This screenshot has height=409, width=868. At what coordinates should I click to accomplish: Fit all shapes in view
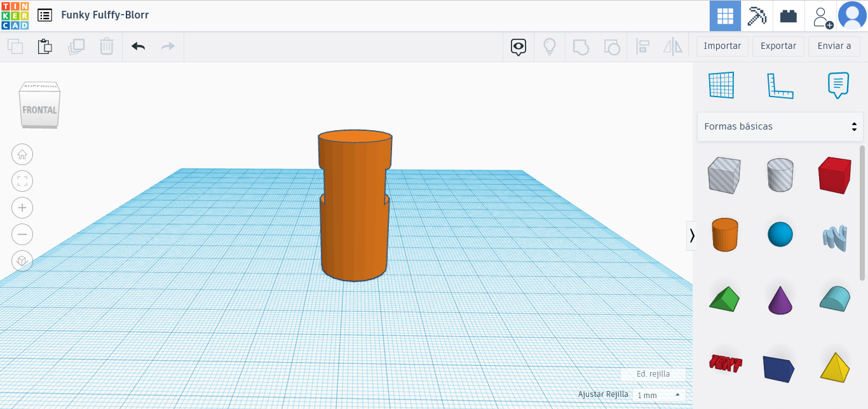click(22, 181)
